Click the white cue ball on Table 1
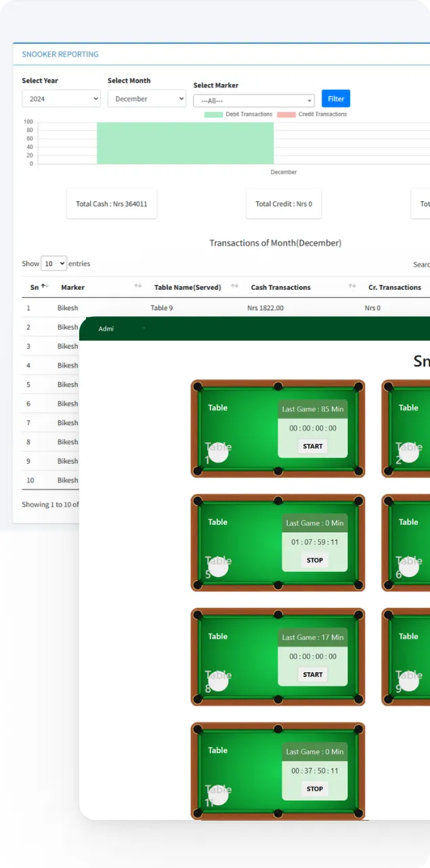 (218, 452)
